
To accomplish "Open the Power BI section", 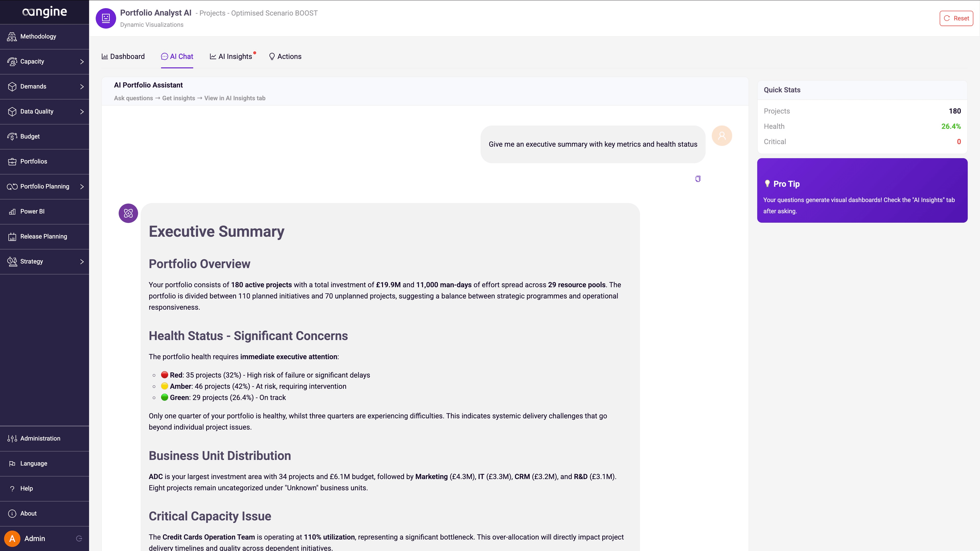I will tap(44, 211).
